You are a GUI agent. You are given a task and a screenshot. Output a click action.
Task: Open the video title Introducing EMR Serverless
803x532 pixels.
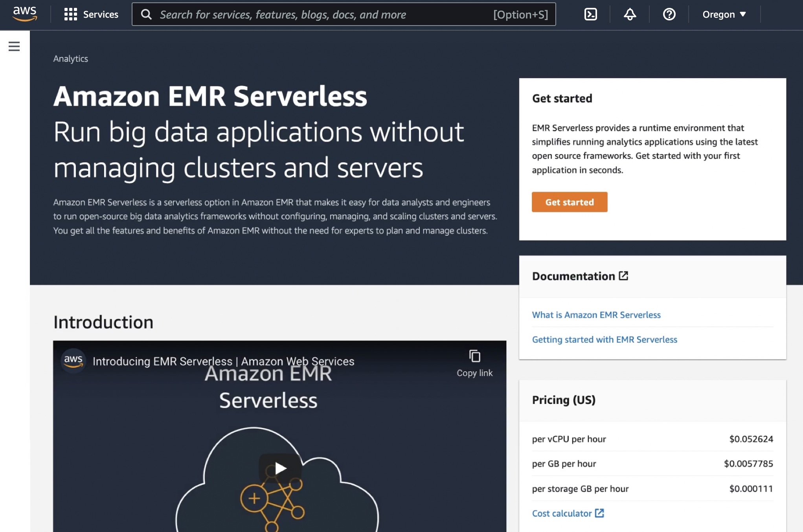click(x=223, y=361)
